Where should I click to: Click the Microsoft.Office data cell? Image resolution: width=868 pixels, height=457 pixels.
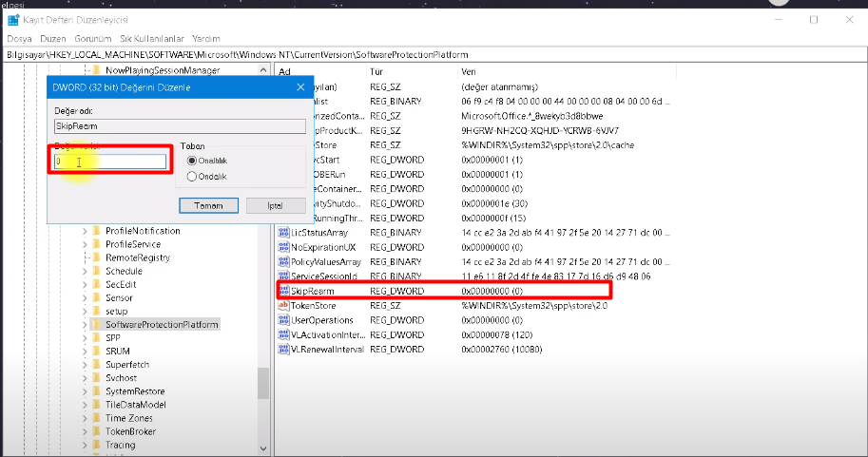click(532, 116)
